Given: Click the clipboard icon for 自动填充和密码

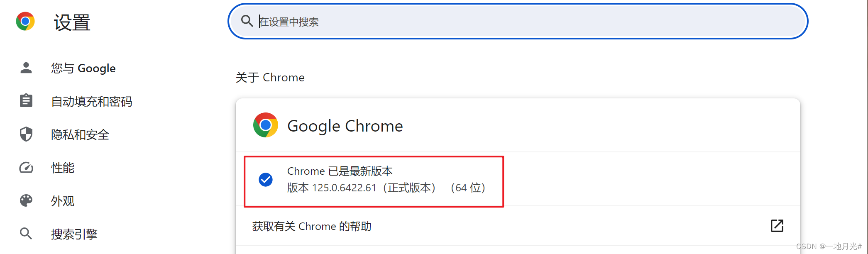Looking at the screenshot, I should (x=26, y=101).
